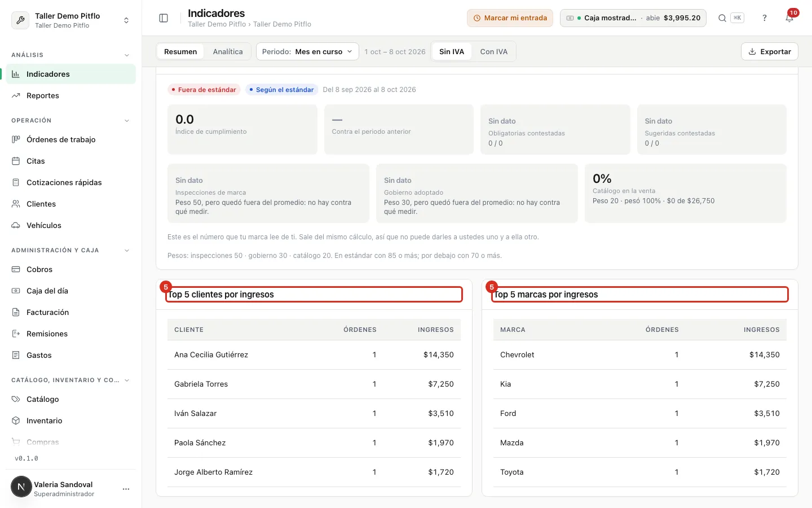Collapse the Administración y Caja section
The image size is (812, 508).
tap(127, 251)
